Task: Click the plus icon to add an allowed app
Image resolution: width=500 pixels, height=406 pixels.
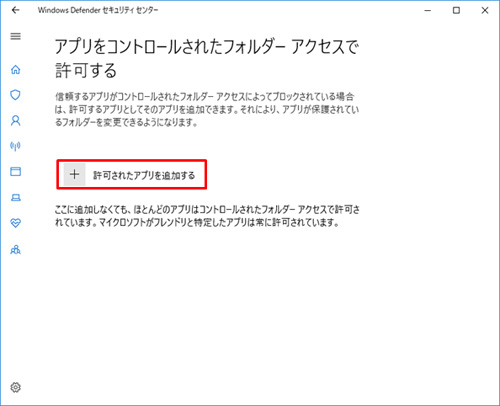Action: [75, 174]
